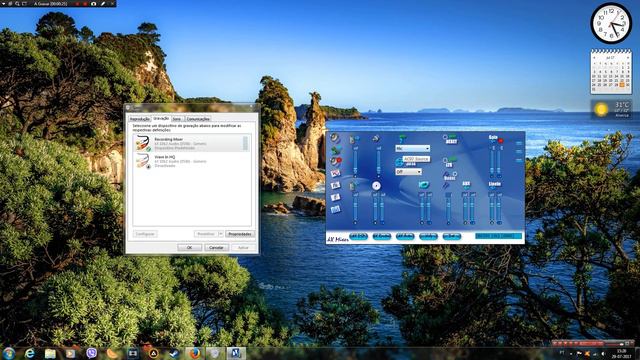Click the Predefinir button
This screenshot has width=640, height=360.
click(x=206, y=234)
